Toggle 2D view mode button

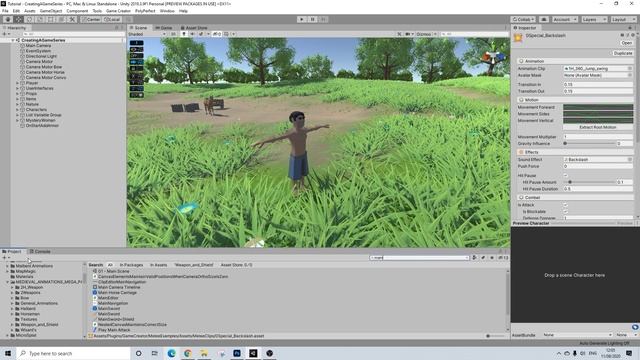pos(174,34)
